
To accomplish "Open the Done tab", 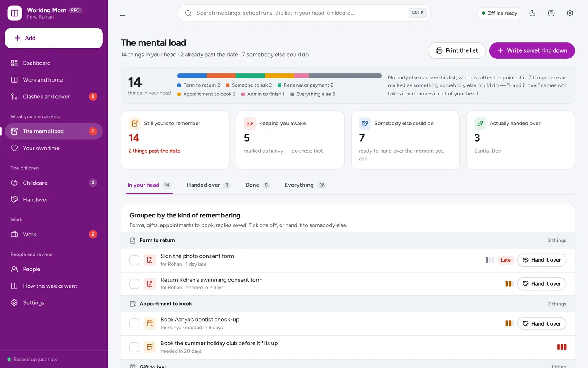I will click(x=257, y=185).
